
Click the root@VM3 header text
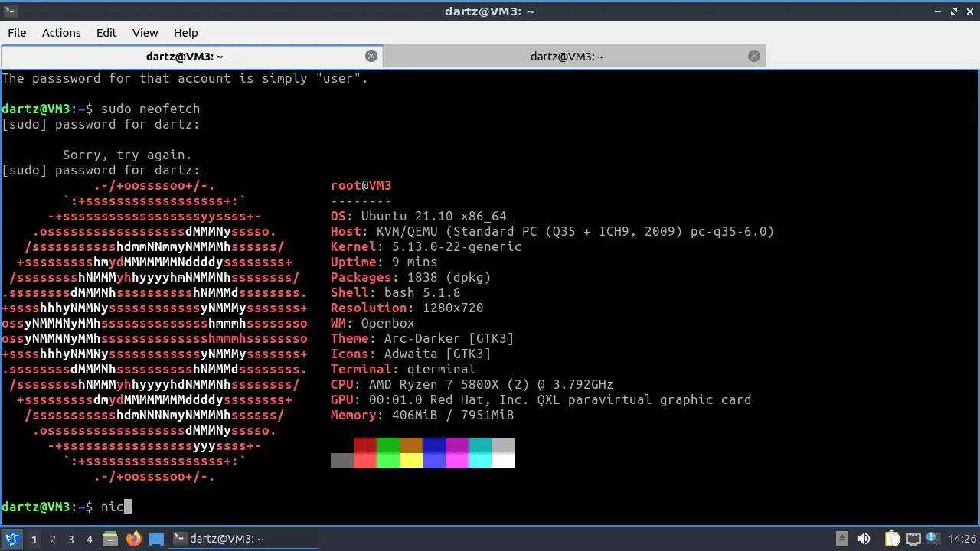point(361,185)
